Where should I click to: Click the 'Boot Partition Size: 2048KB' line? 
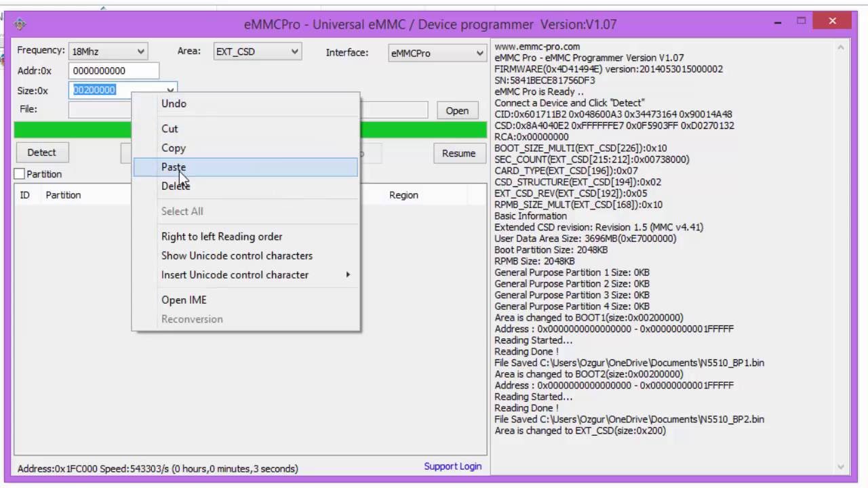551,250
